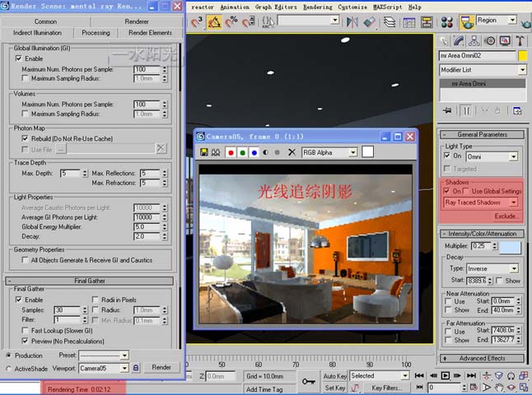Open the Hierarchy panel icon
Screen dimensions: 532x395
[x=474, y=41]
